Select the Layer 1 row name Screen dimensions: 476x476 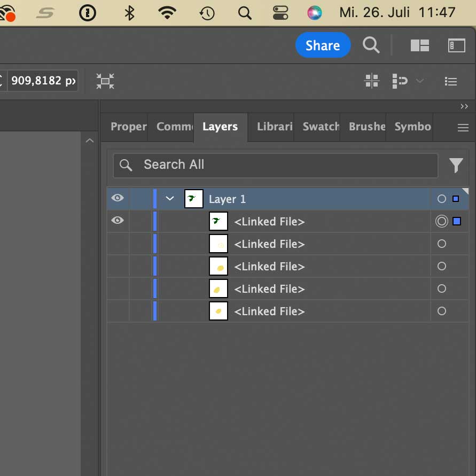click(227, 199)
